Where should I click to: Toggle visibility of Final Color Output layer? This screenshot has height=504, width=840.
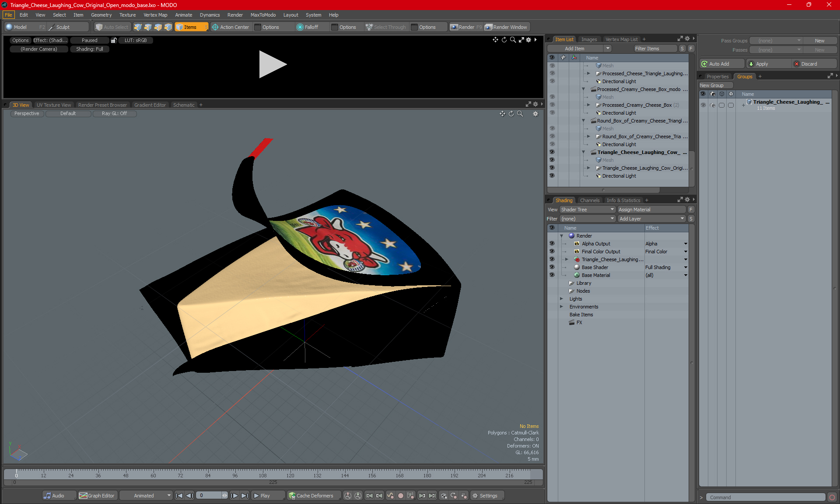pos(552,252)
